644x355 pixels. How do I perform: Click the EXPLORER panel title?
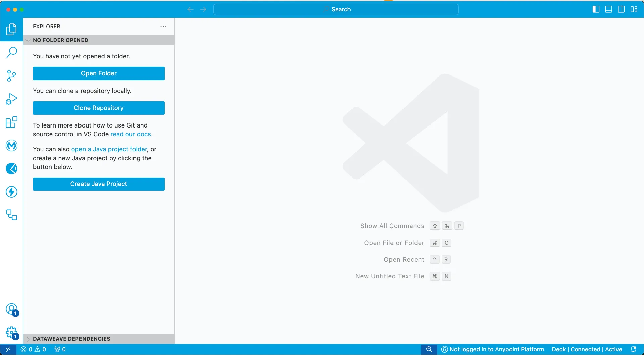pyautogui.click(x=47, y=26)
